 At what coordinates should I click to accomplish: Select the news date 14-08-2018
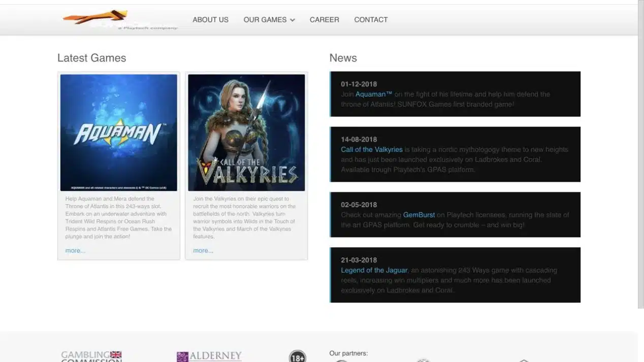click(x=359, y=139)
